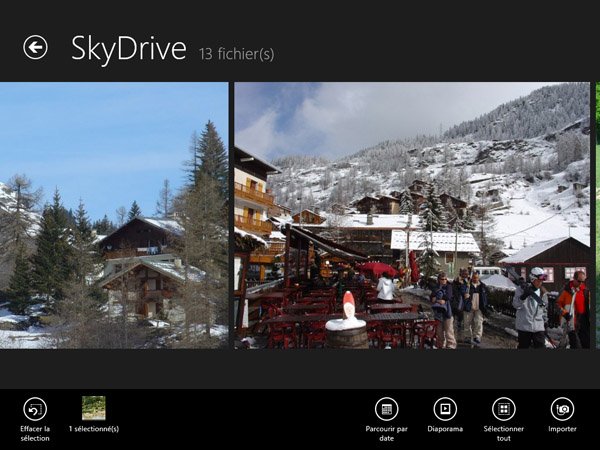Click the selected photo thumbnail in app bar
The width and height of the screenshot is (600, 450).
[94, 408]
